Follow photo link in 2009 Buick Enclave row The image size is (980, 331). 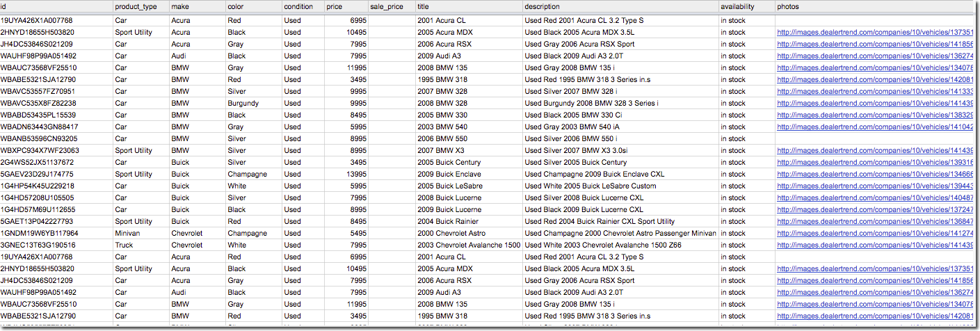point(874,174)
